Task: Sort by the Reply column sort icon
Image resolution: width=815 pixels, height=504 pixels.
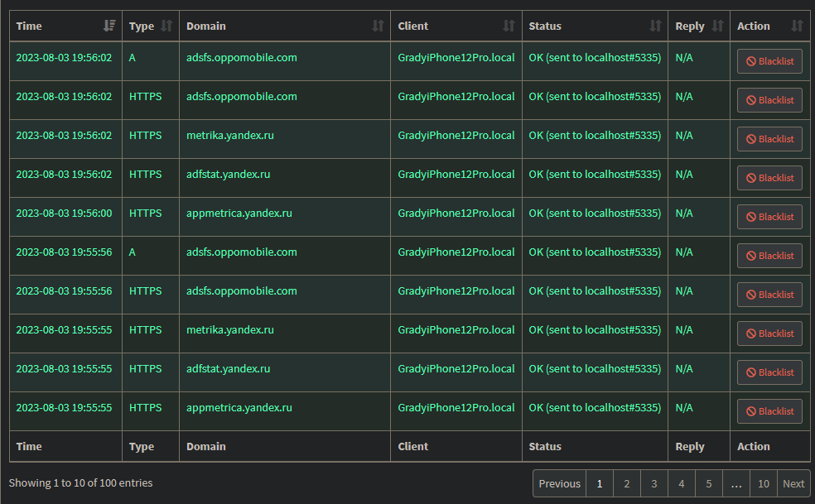Action: point(717,26)
